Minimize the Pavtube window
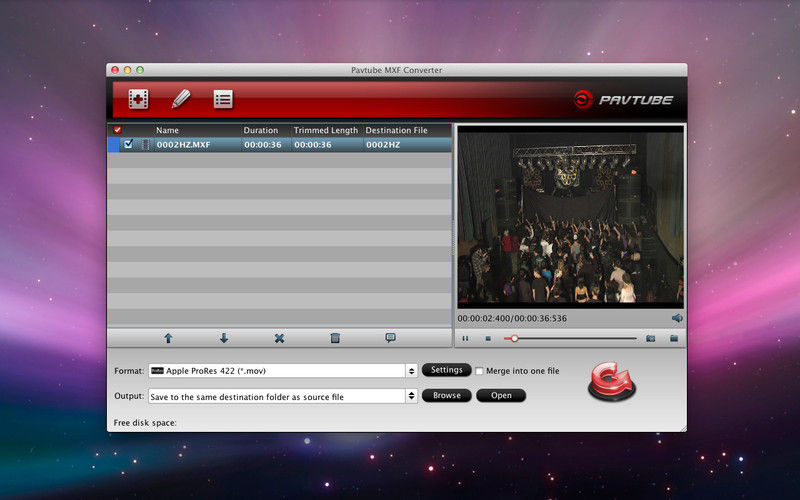Viewport: 800px width, 500px height. [x=128, y=70]
